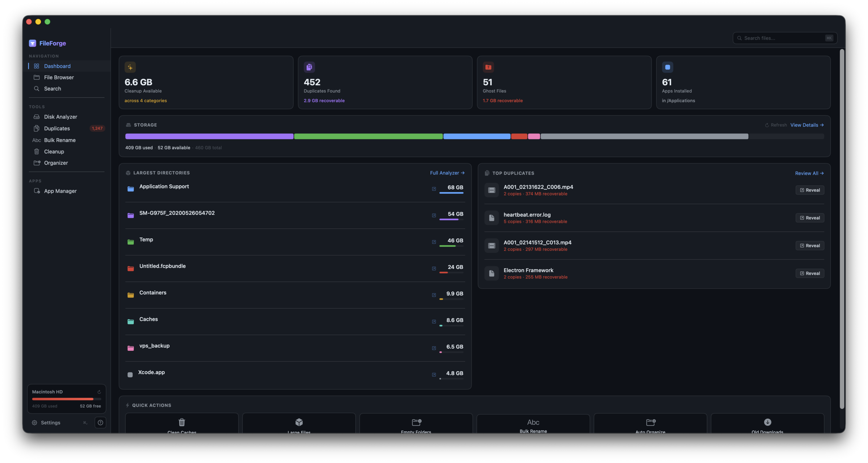The image size is (868, 463).
Task: Open Review All duplicates link
Action: tap(809, 173)
